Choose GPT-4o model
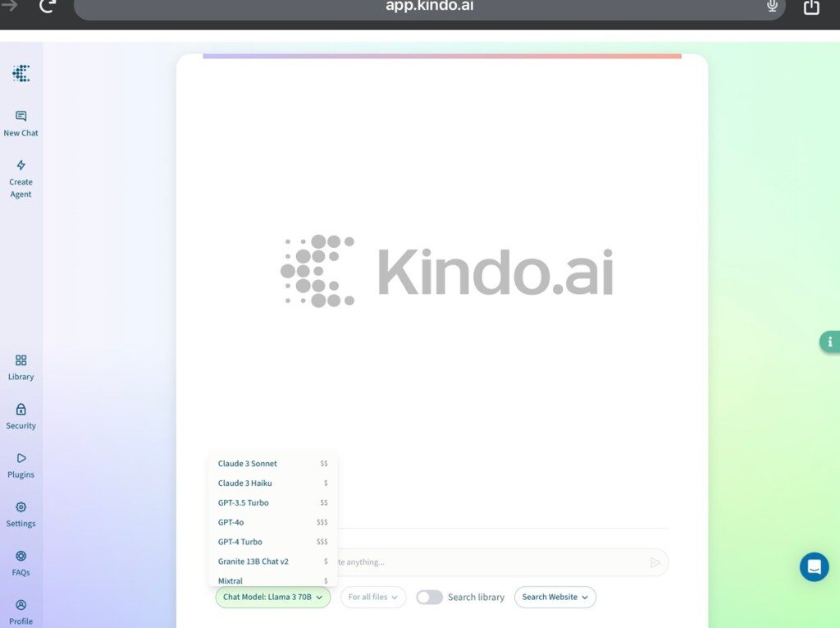840x628 pixels. pos(272,522)
